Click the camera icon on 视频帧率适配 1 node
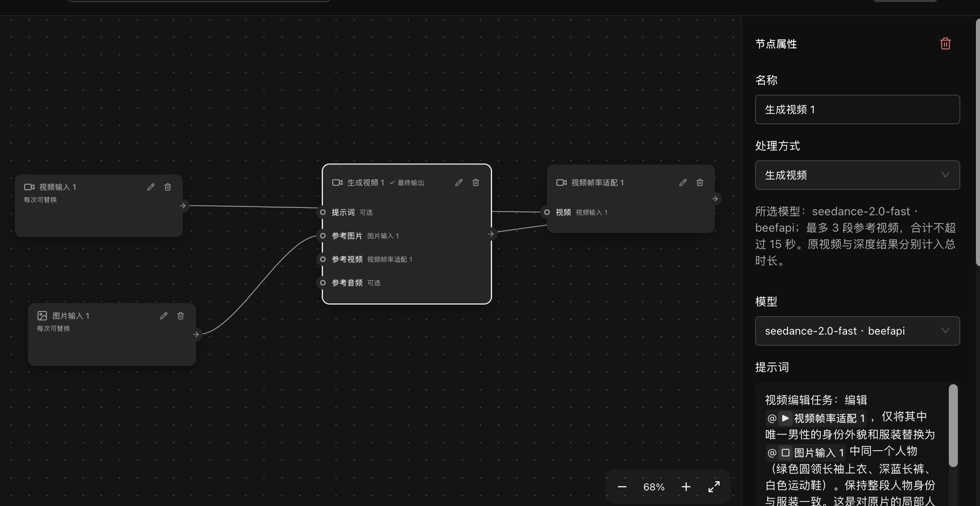This screenshot has height=506, width=980. pos(561,182)
